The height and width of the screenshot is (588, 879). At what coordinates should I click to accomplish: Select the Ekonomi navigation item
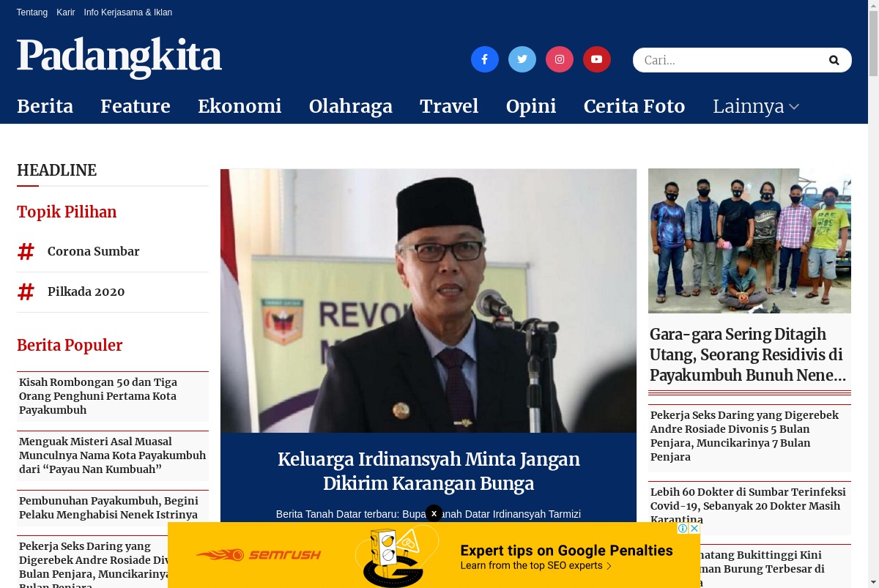pyautogui.click(x=240, y=107)
